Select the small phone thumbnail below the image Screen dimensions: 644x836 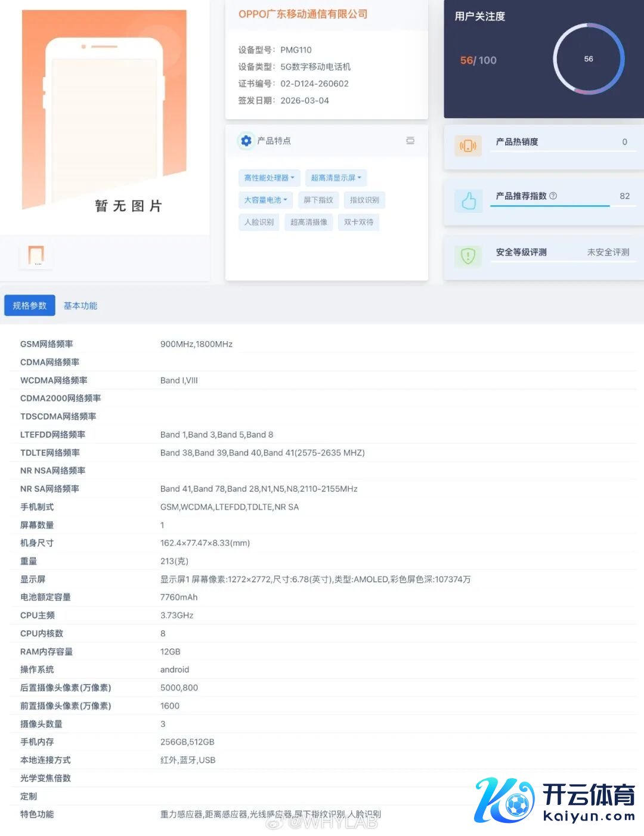[x=36, y=255]
